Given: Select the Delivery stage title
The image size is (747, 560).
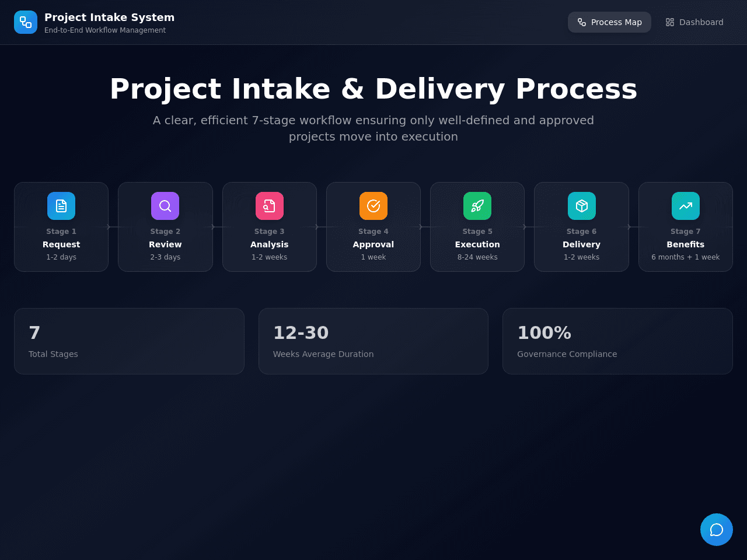Looking at the screenshot, I should click(x=582, y=244).
